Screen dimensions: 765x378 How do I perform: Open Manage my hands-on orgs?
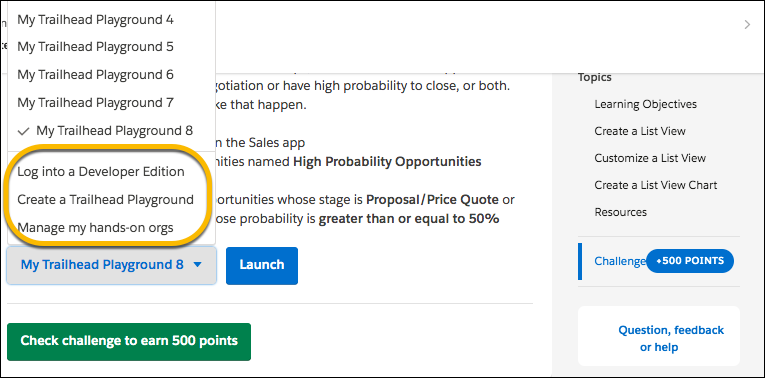95,227
